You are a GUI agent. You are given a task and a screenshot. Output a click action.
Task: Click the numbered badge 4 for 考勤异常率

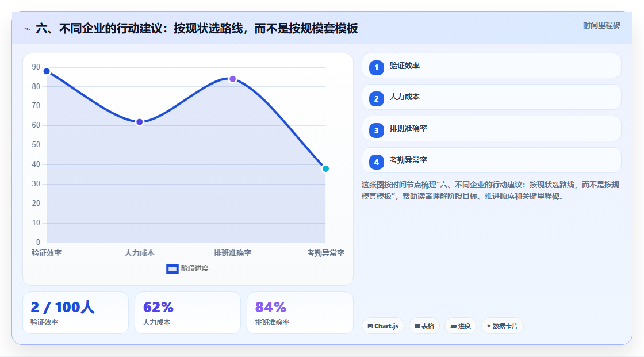[376, 162]
